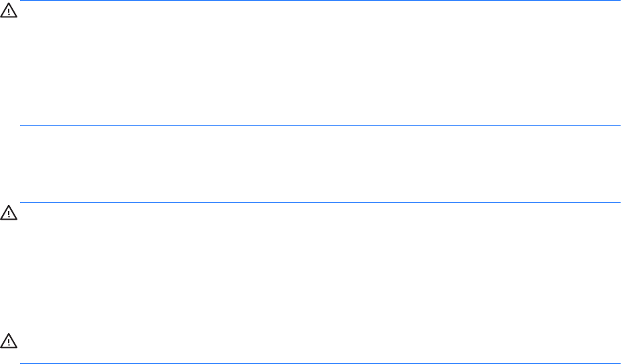This screenshot has width=621, height=364.
Task: Click the left end of the lower gray divider
Action: coord(22,203)
